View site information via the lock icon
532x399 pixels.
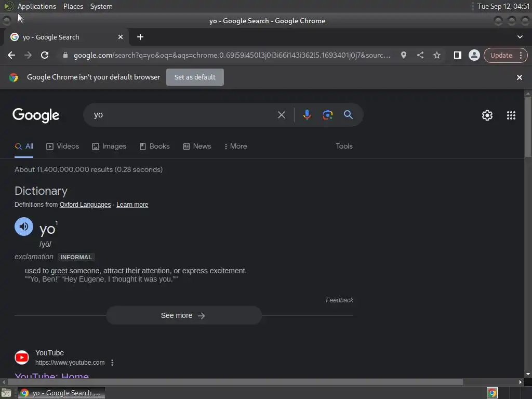[65, 55]
